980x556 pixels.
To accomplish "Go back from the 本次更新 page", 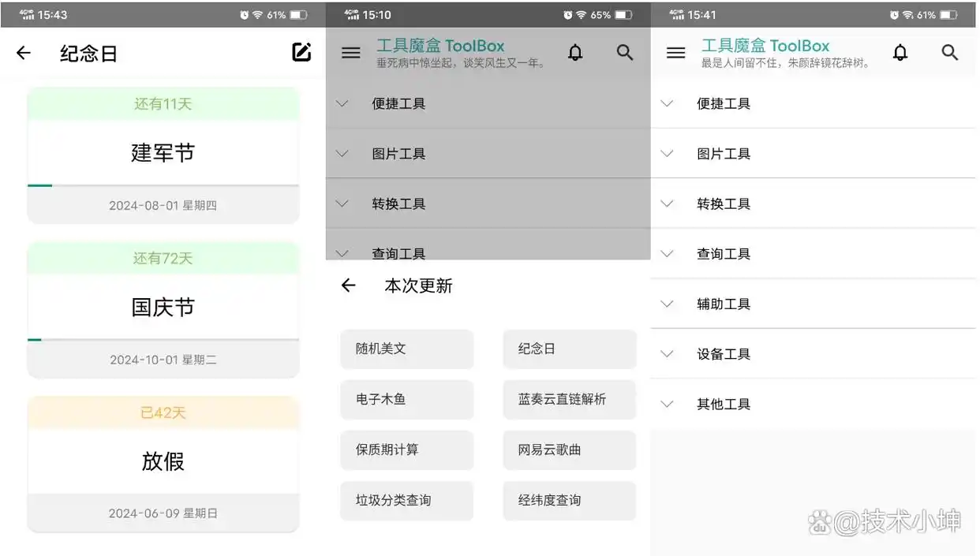I will coord(349,286).
